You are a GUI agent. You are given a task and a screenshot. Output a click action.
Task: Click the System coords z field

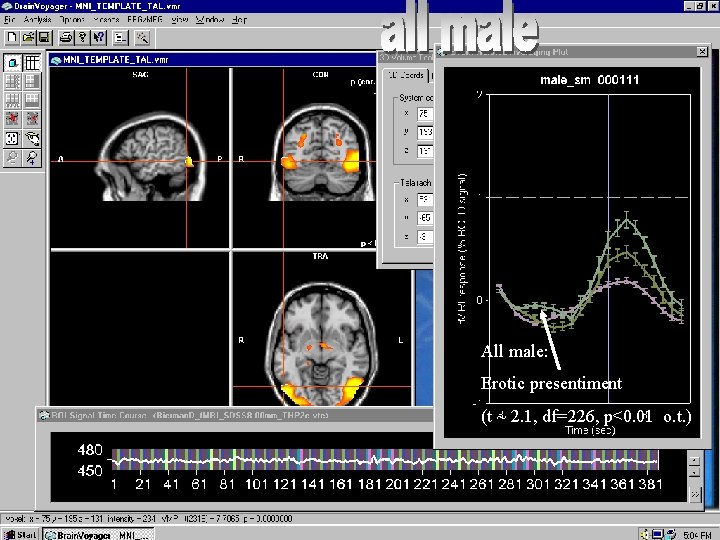click(x=425, y=151)
